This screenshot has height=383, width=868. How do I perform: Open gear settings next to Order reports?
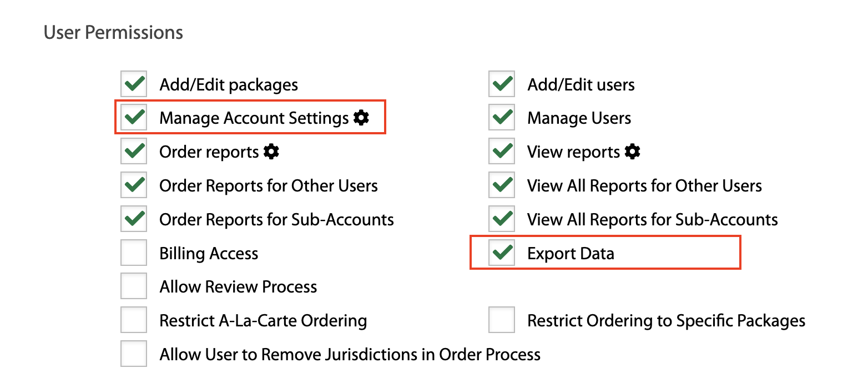271,152
